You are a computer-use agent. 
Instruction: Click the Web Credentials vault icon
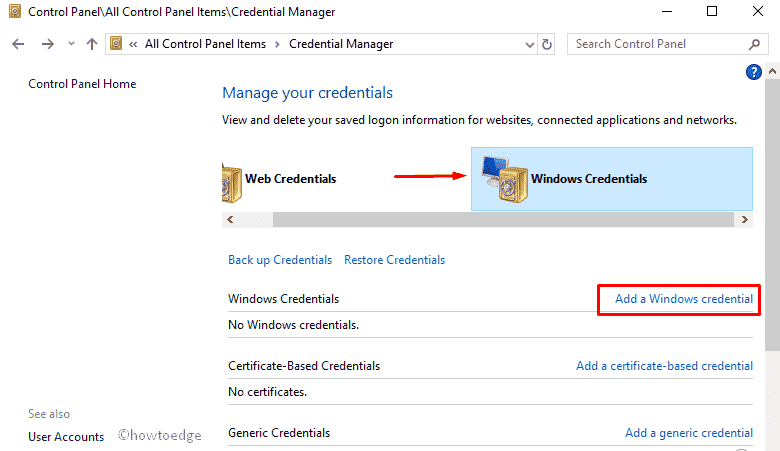(232, 183)
